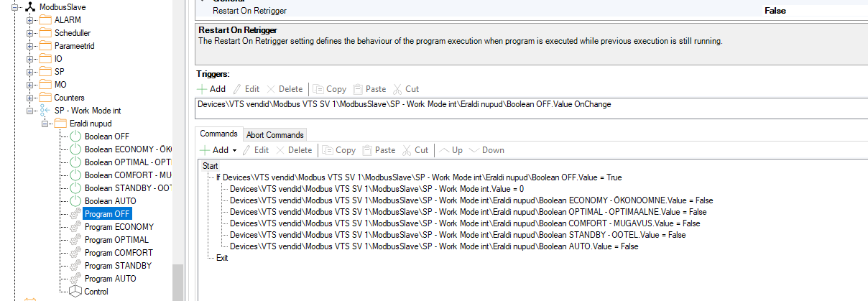This screenshot has width=868, height=301.
Task: Click the Restart On Retrigger False value
Action: 775,11
